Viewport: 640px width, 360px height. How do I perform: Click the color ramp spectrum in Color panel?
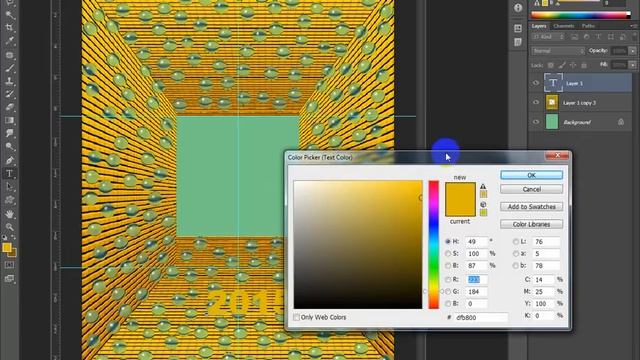581,15
